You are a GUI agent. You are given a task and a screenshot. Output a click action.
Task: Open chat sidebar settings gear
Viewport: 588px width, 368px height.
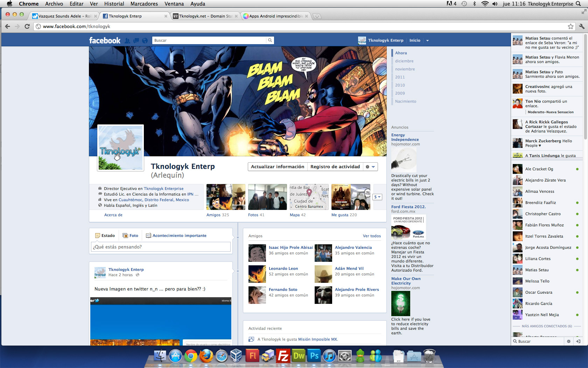(568, 341)
